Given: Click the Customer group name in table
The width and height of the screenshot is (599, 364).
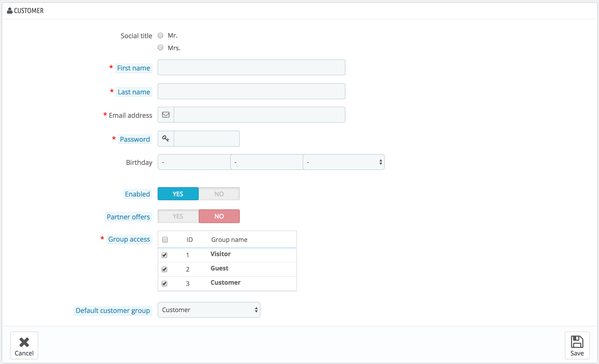Looking at the screenshot, I should tap(225, 282).
